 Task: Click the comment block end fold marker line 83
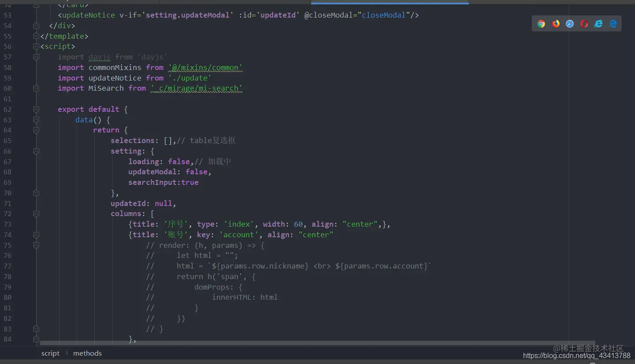tap(36, 329)
